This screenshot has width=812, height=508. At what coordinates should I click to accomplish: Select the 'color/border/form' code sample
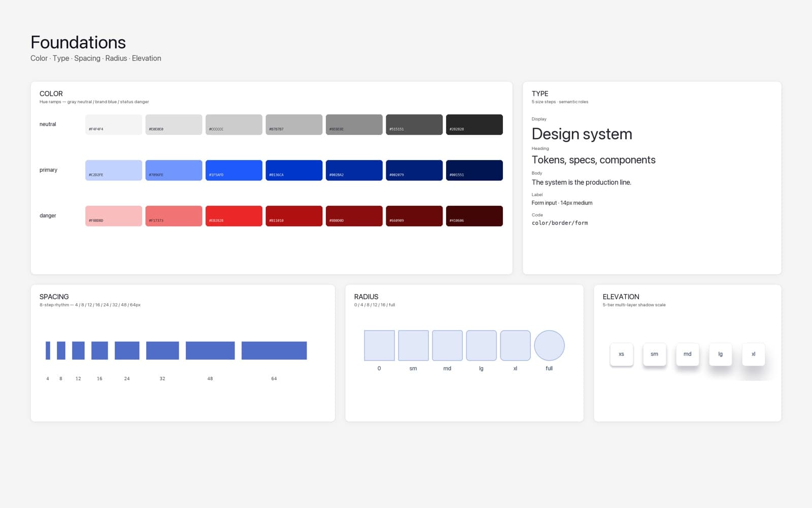click(560, 223)
